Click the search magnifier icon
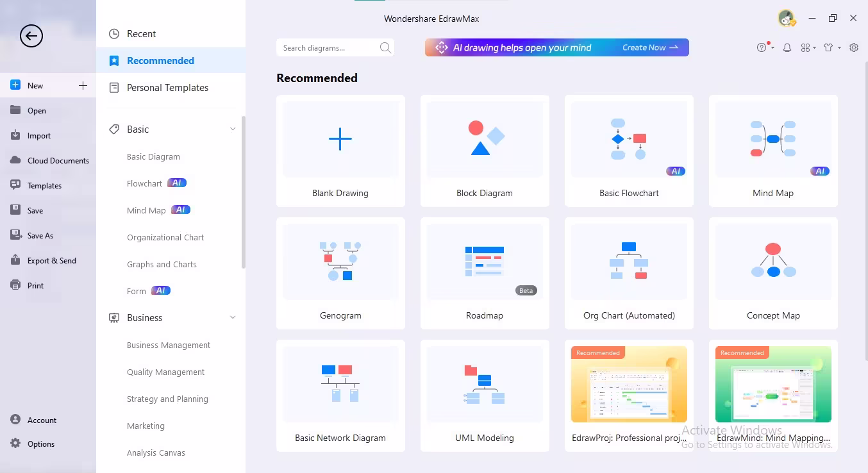Viewport: 868px width, 473px height. 385,47
